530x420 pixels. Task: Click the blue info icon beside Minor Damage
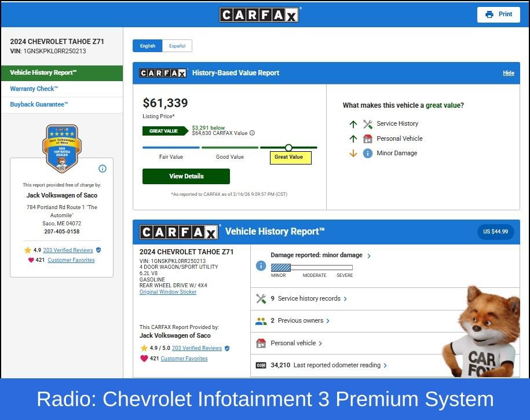368,153
